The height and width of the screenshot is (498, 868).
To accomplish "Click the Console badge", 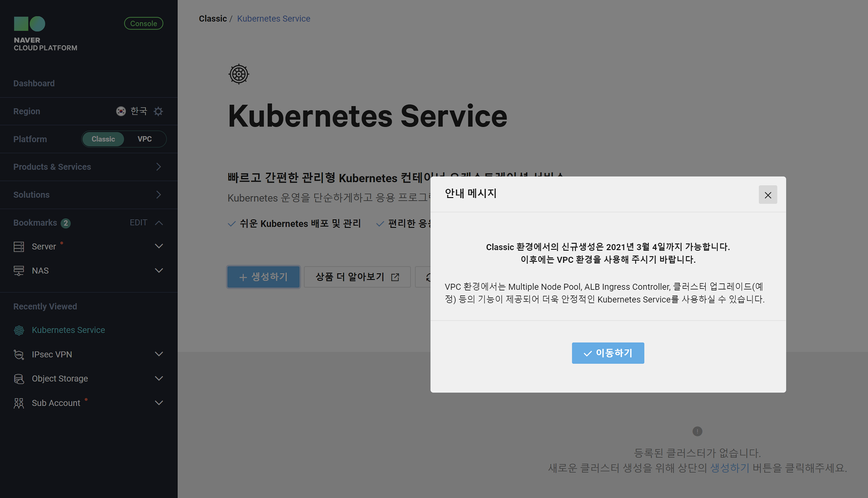I will (144, 24).
